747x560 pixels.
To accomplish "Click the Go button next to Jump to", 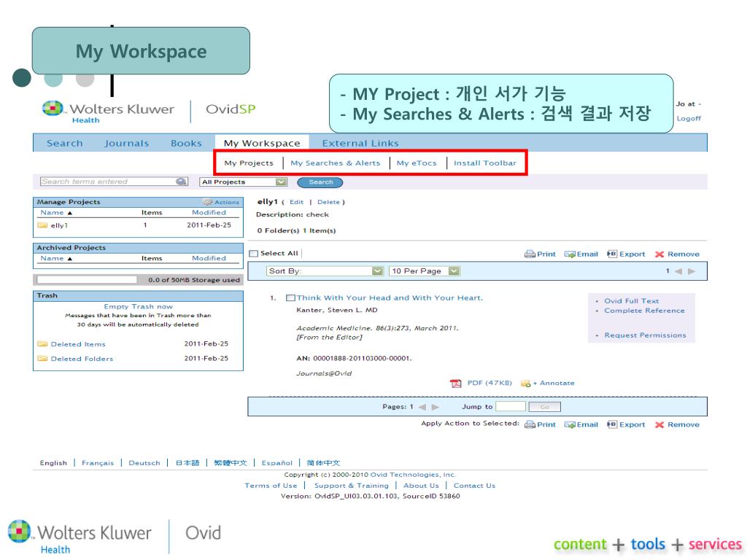I will tap(544, 407).
